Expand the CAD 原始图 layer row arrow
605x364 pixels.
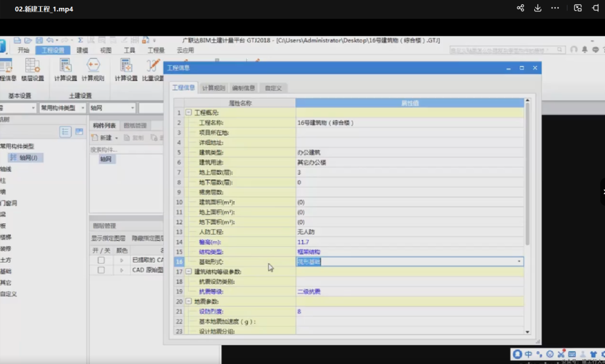pyautogui.click(x=122, y=270)
